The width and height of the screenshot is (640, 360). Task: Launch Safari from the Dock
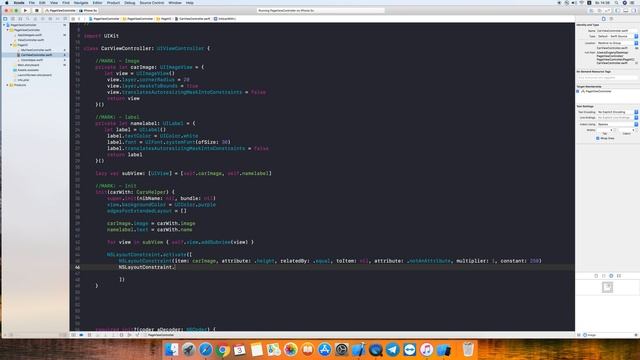(x=205, y=349)
